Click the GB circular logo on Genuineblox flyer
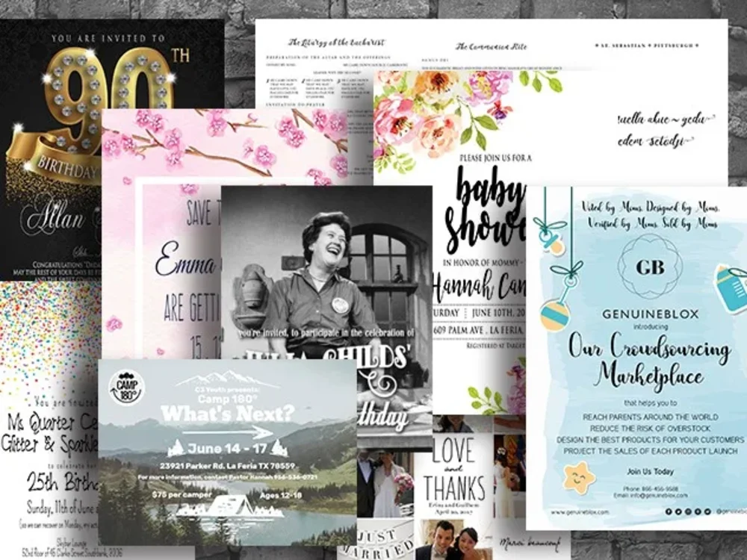Image resolution: width=747 pixels, height=560 pixels. click(x=650, y=267)
